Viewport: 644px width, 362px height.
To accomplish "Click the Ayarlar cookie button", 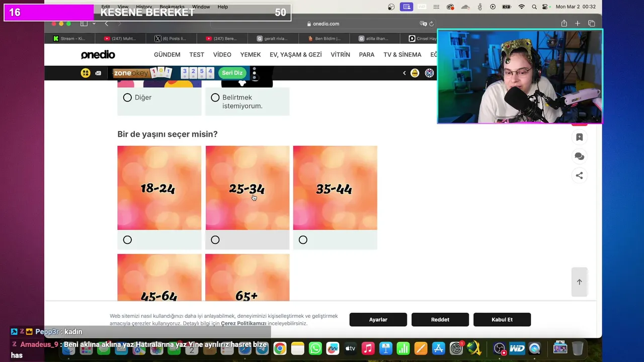I will coord(378,320).
